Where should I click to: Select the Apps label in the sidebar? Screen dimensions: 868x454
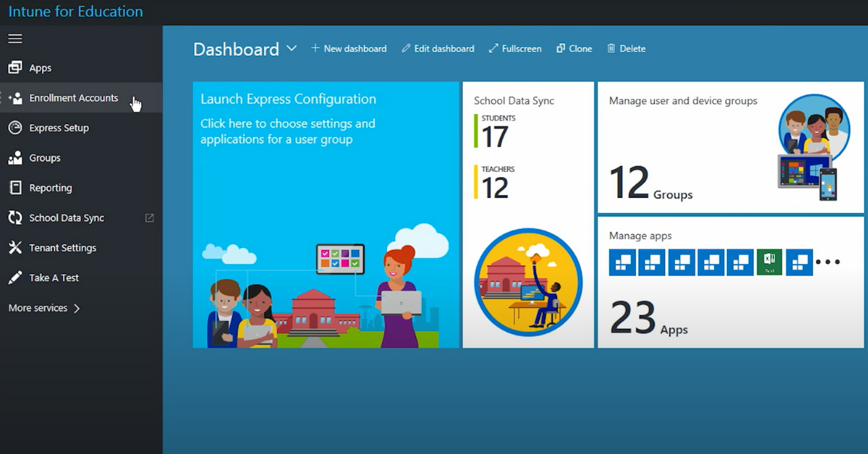41,68
